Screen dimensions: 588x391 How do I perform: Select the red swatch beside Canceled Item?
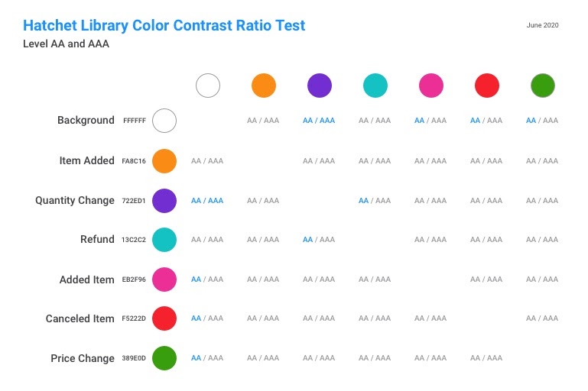point(164,318)
